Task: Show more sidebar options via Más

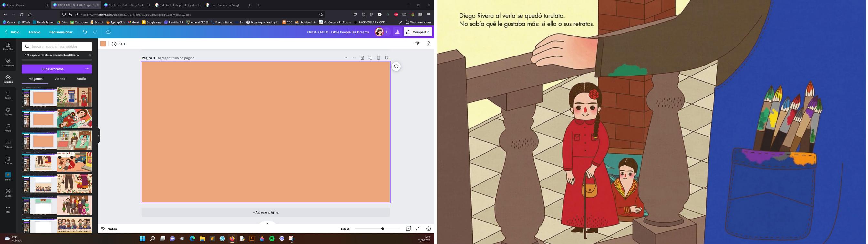Action: click(8, 209)
